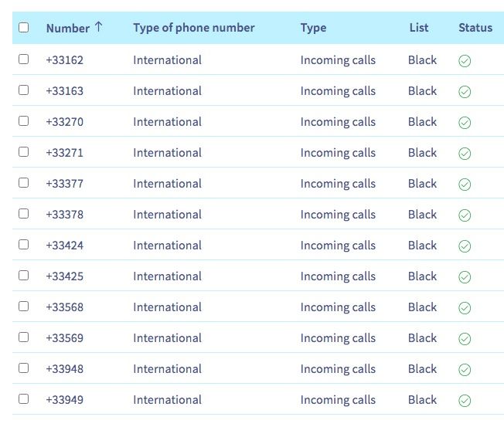Click the green status icon in the +33424 row

(x=465, y=246)
